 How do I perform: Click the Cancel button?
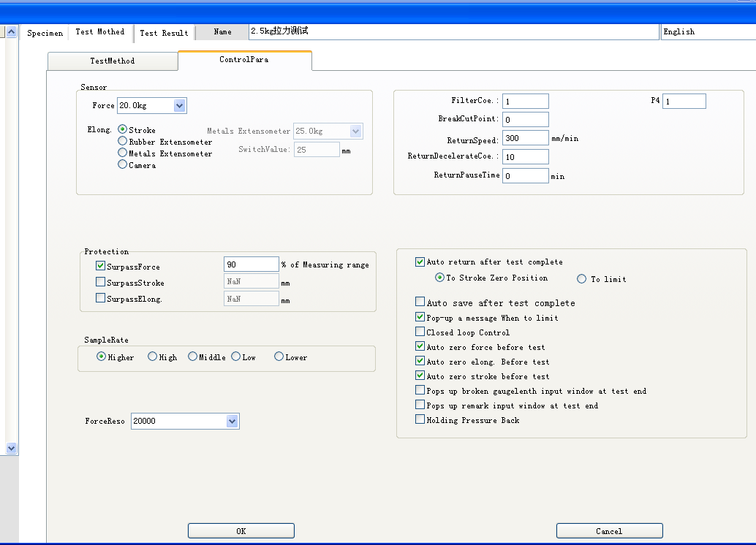click(609, 531)
